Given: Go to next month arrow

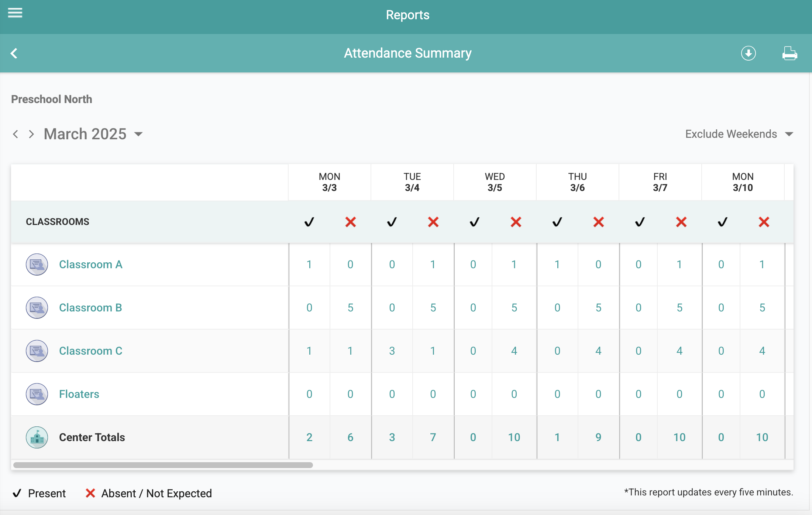Looking at the screenshot, I should click(31, 134).
